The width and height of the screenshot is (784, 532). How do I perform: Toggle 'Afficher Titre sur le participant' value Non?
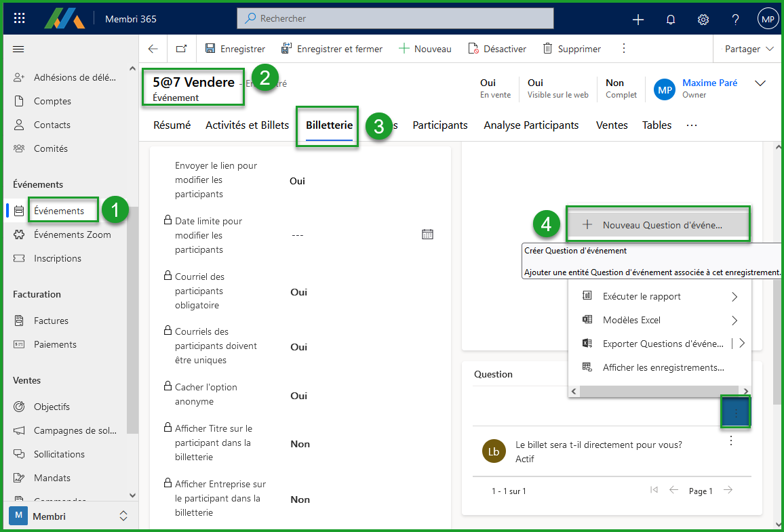click(x=300, y=444)
